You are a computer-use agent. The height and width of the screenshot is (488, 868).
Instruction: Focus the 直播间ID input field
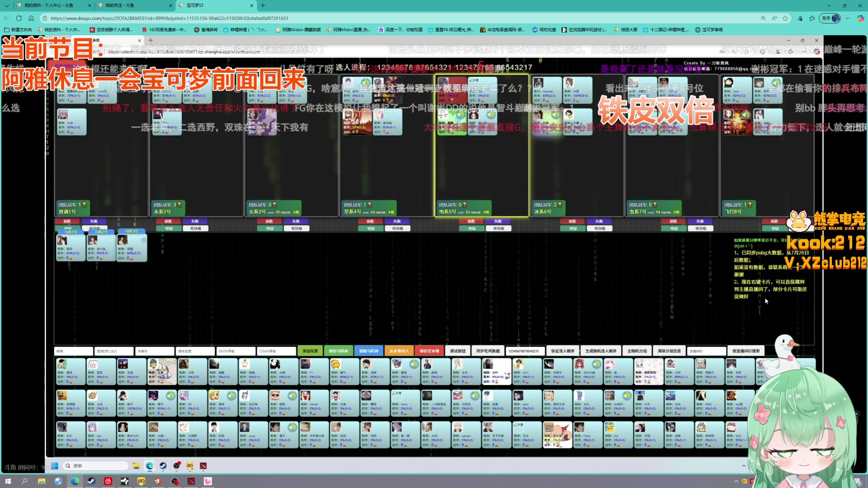click(707, 351)
